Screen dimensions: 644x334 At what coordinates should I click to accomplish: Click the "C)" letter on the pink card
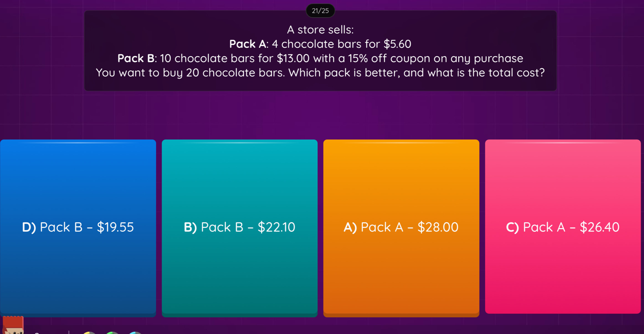click(512, 227)
